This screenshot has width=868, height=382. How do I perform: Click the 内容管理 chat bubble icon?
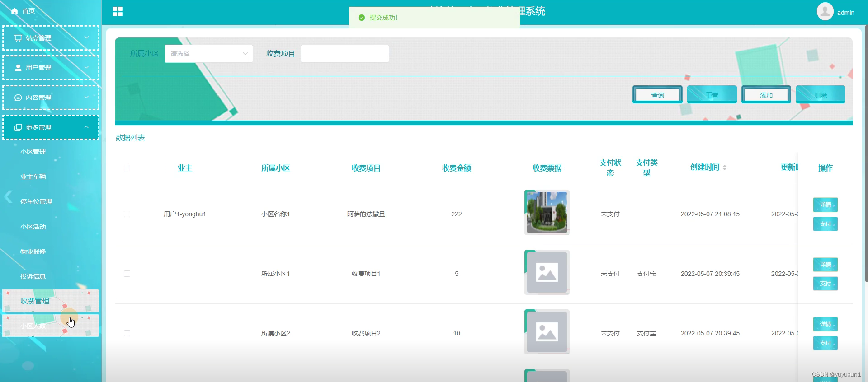[18, 98]
